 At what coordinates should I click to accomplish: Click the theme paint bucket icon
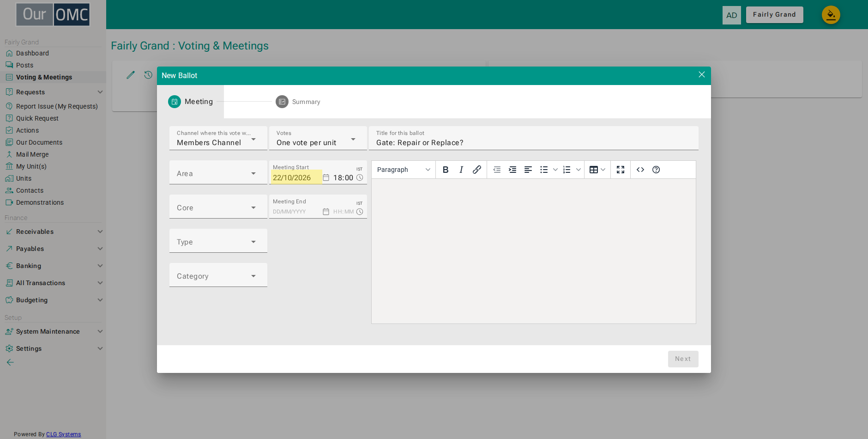[x=831, y=15]
